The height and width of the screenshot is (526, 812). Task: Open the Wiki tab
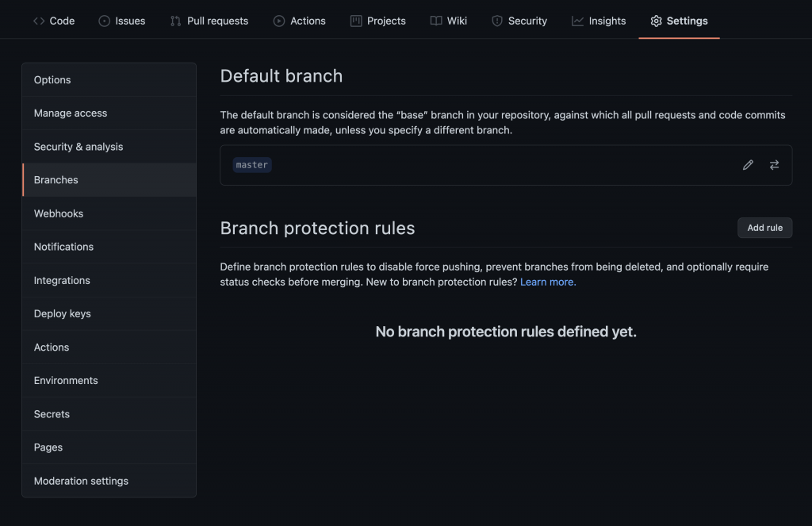pos(449,21)
